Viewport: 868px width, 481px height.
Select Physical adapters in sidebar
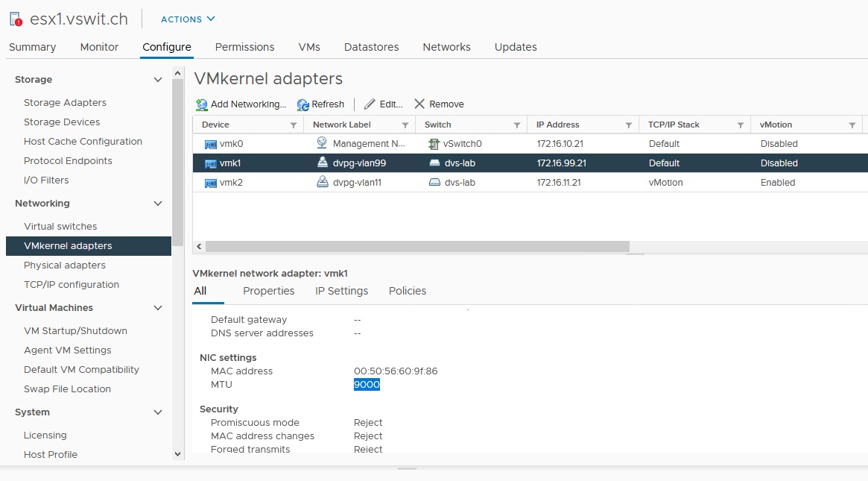pyautogui.click(x=65, y=265)
